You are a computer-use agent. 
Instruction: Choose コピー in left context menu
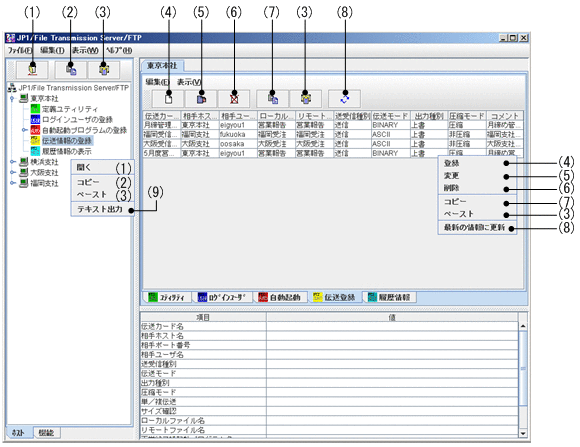102,182
